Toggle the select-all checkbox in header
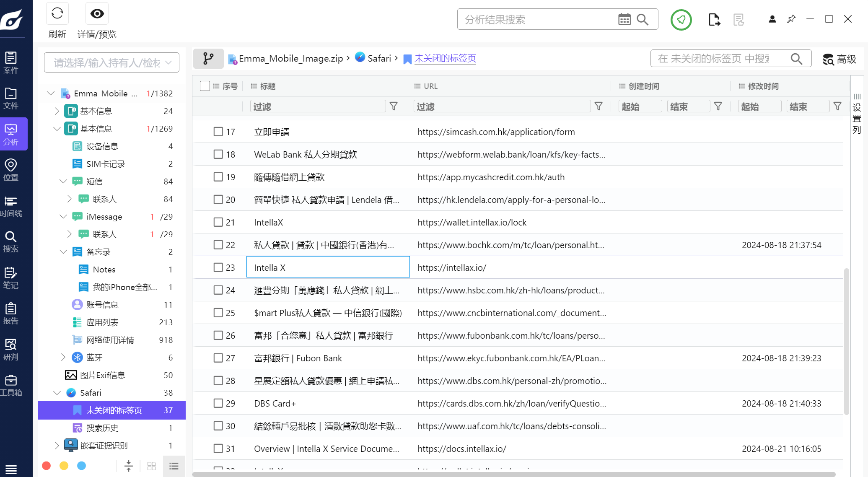 click(205, 86)
